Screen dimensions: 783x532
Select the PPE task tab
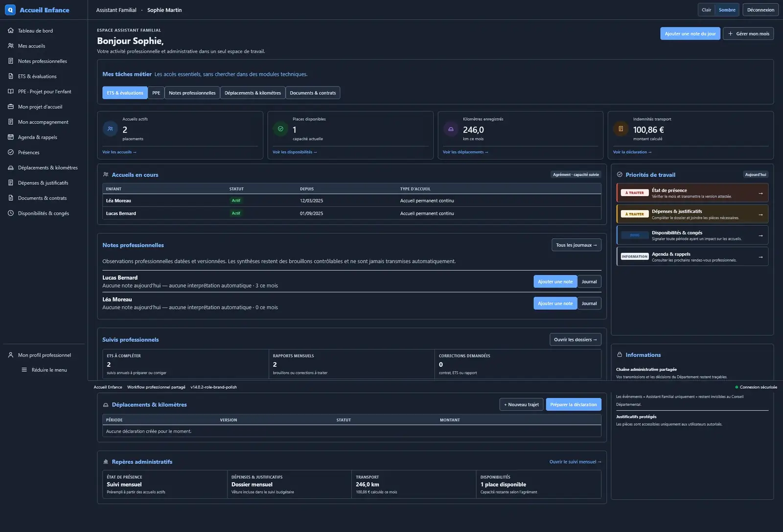click(x=156, y=93)
